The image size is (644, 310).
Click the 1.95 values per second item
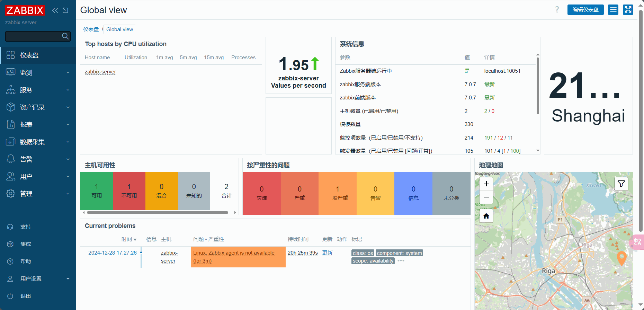[x=298, y=65]
